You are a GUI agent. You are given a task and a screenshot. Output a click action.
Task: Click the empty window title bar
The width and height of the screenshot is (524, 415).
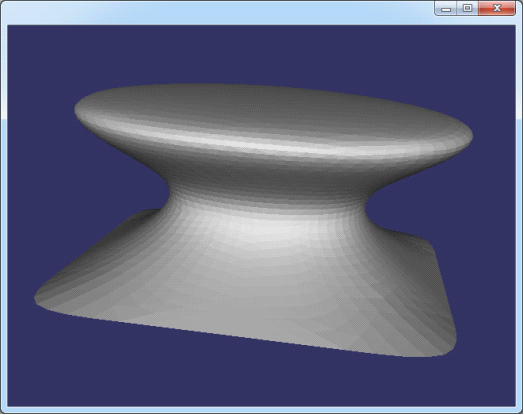coord(217,12)
